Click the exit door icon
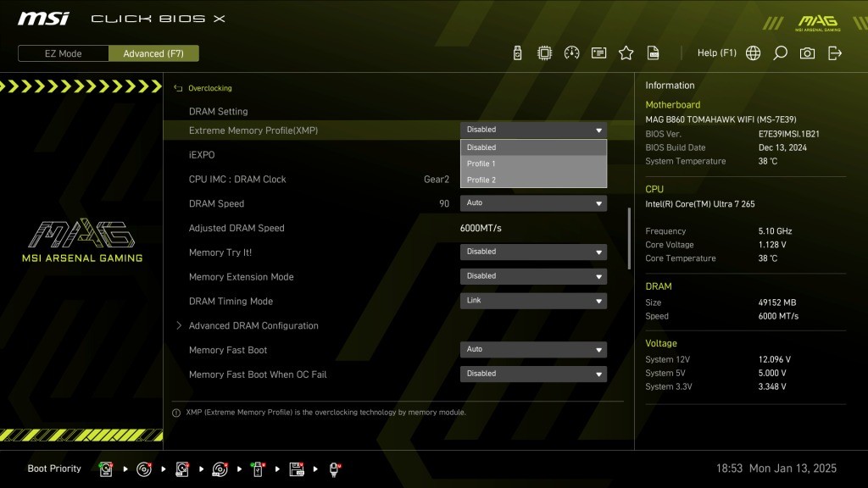 pyautogui.click(x=835, y=53)
